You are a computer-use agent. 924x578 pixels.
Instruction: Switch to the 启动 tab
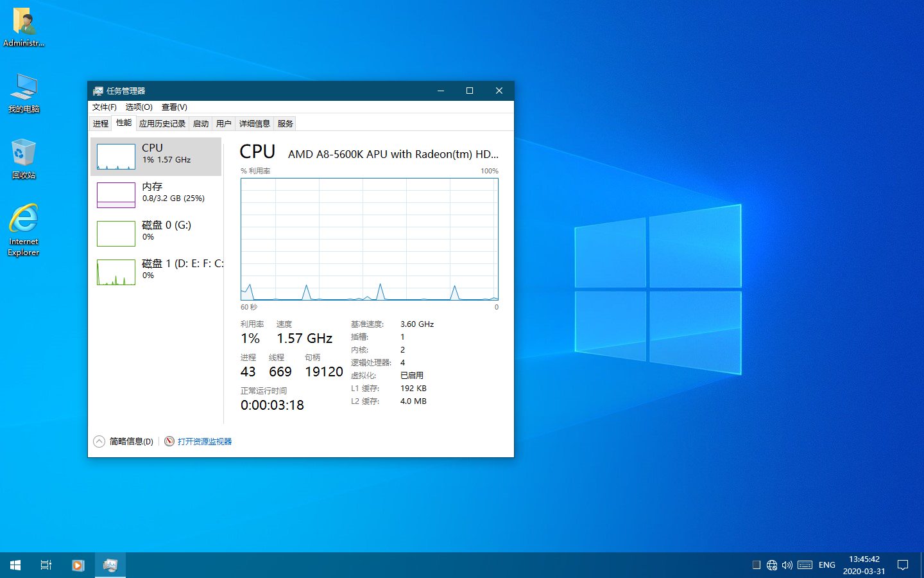(201, 124)
